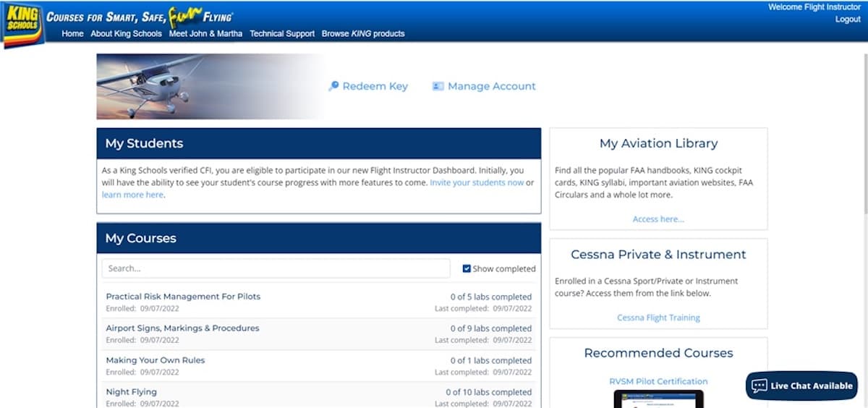Open Browse KING products menu

coord(363,34)
